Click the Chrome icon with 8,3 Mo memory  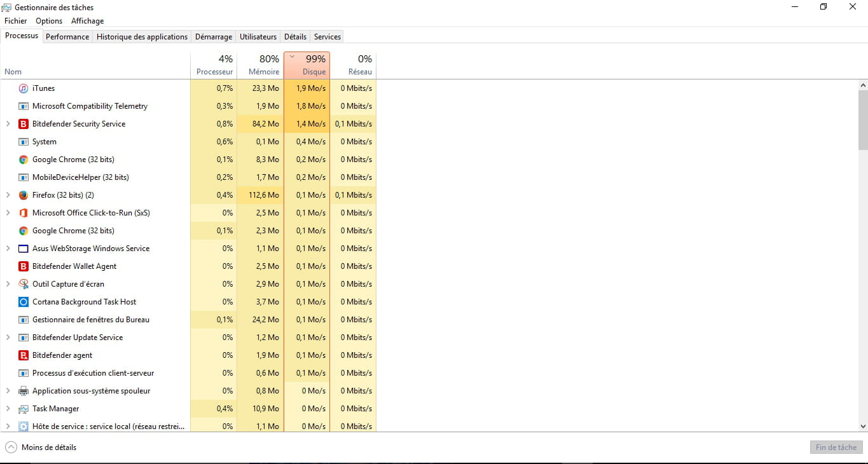pos(24,160)
